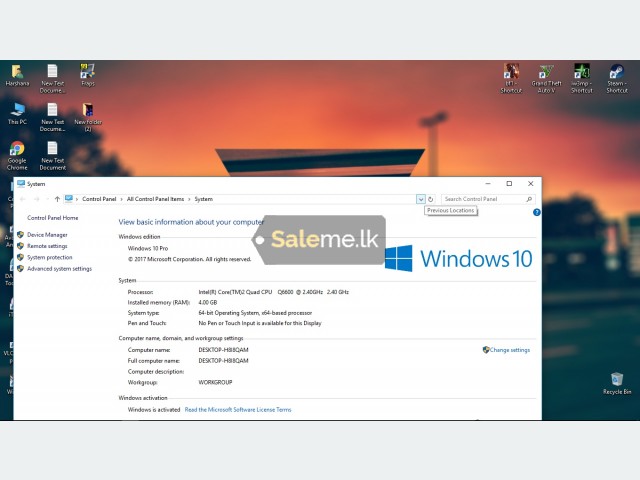Select the Intel Core 2 Quad processor text

(273, 292)
